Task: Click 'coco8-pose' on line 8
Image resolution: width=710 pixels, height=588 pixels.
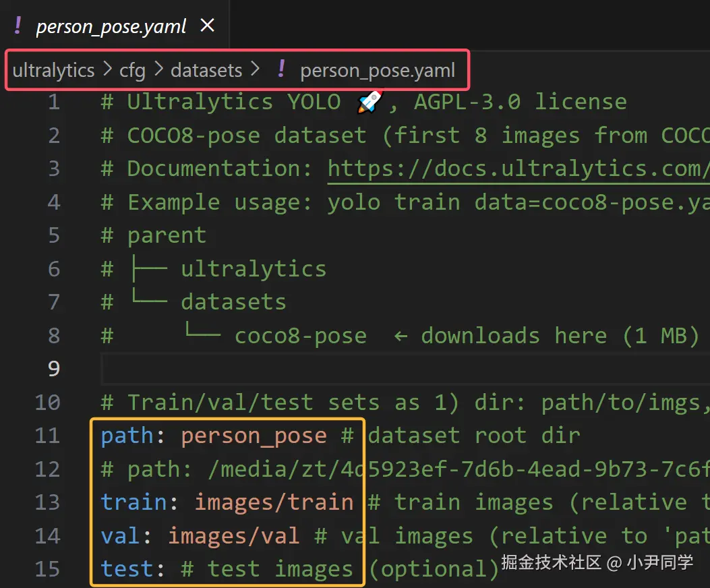Action: 301,336
